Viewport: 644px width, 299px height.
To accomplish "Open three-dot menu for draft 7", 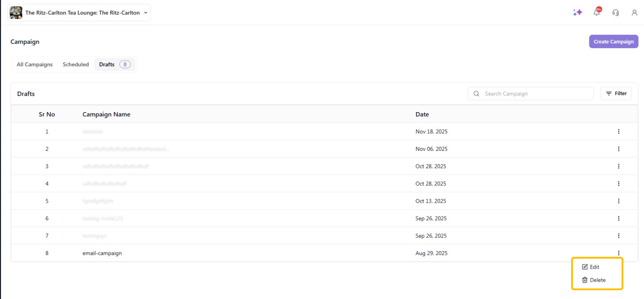I will (x=619, y=236).
